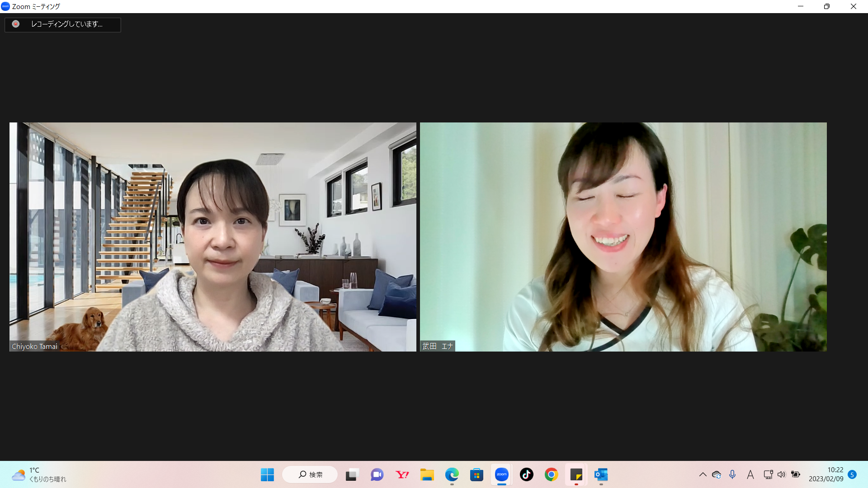Select 武田 エナ's video tile
Screen dimensions: 868x488
click(623, 237)
